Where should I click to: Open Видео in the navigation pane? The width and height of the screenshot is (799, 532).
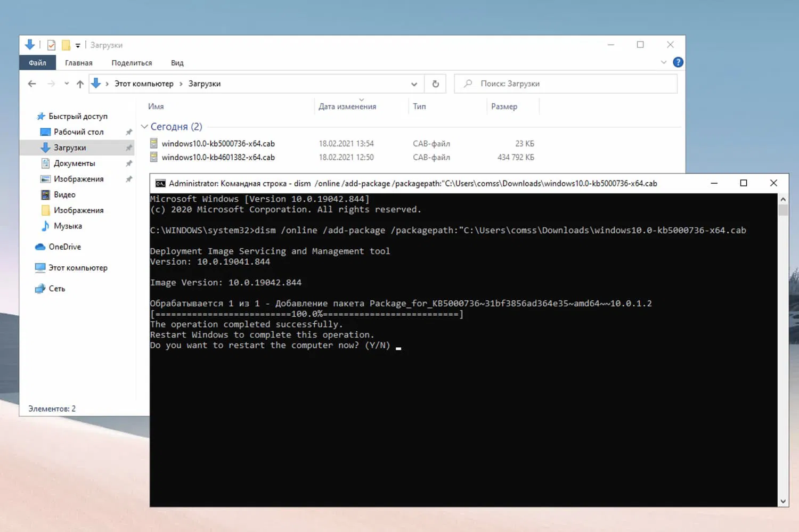(64, 195)
